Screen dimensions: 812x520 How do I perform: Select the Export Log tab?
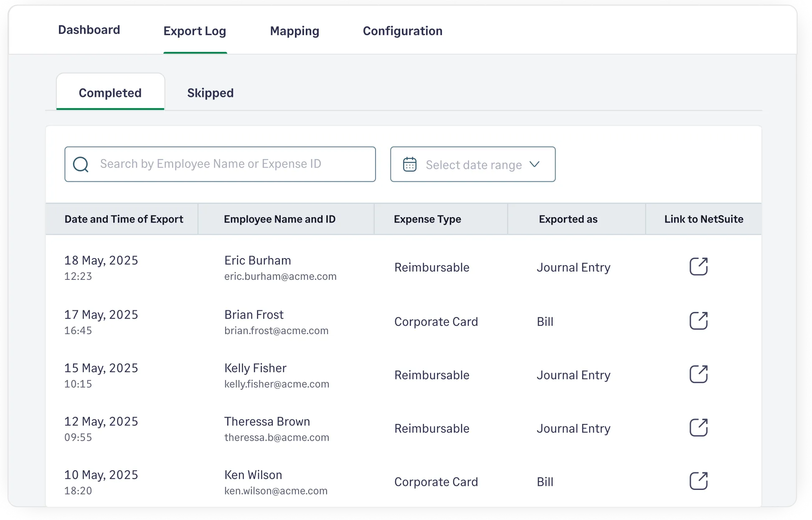pyautogui.click(x=195, y=31)
